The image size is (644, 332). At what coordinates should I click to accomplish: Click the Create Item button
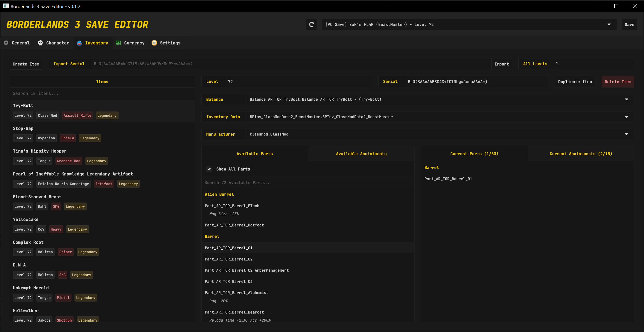point(26,64)
